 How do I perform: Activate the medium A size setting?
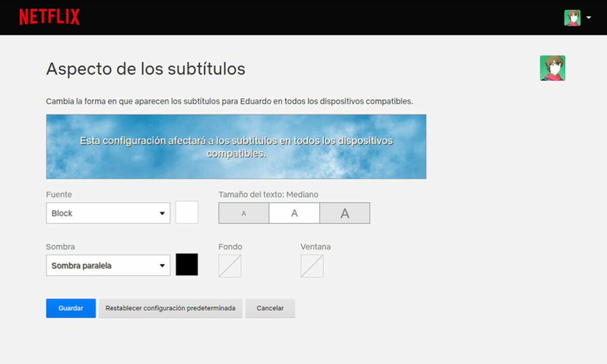[x=294, y=213]
